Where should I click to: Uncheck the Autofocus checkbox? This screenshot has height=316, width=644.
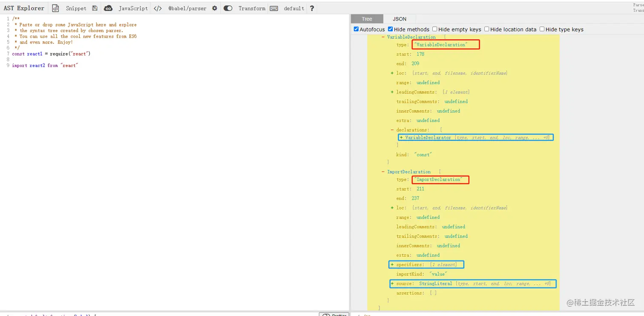(x=356, y=29)
